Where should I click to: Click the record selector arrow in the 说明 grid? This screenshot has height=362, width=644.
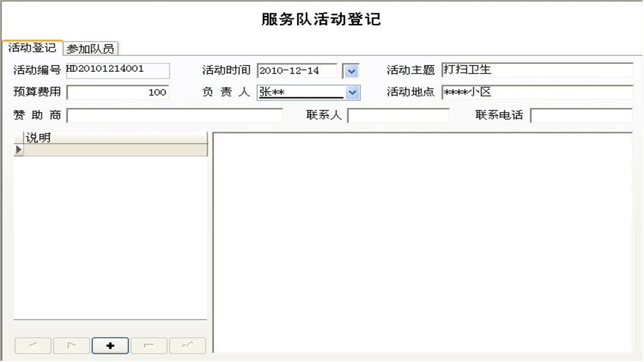tap(18, 149)
